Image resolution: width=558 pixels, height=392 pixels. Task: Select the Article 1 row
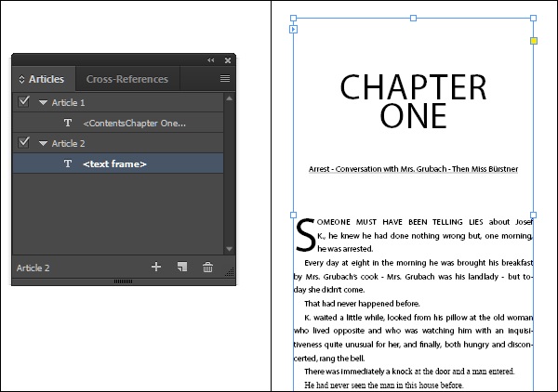click(x=118, y=102)
